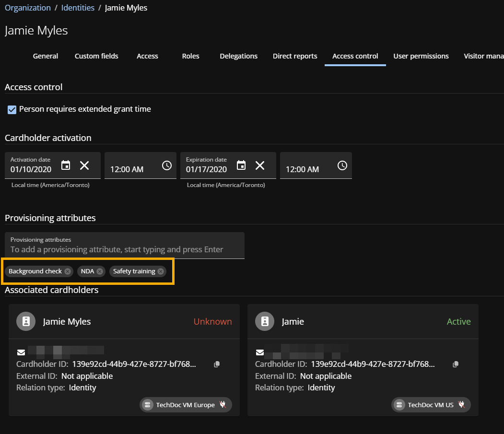Remove the Safety training attribute
This screenshot has width=504, height=434.
(x=161, y=271)
